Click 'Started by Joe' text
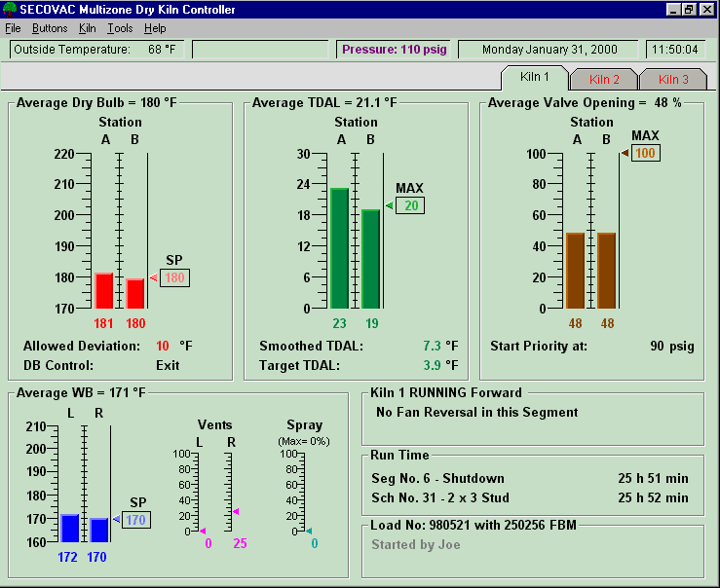The height and width of the screenshot is (588, 720). [x=416, y=544]
